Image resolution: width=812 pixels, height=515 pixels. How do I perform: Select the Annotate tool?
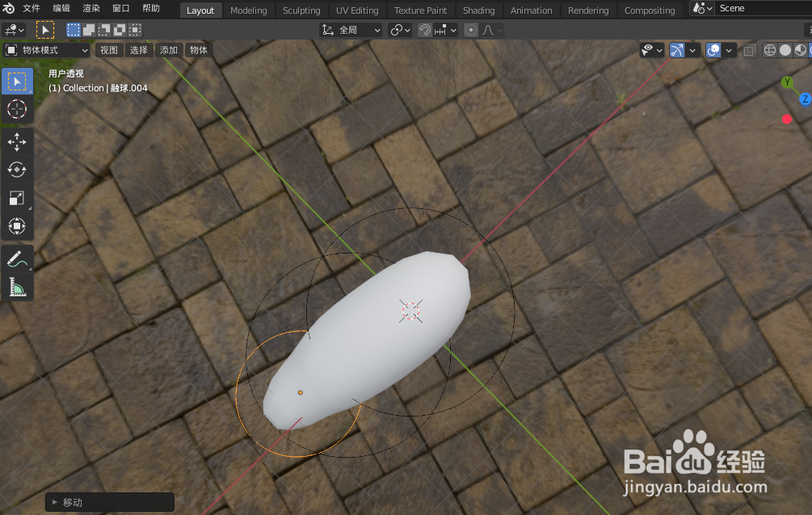[x=17, y=258]
